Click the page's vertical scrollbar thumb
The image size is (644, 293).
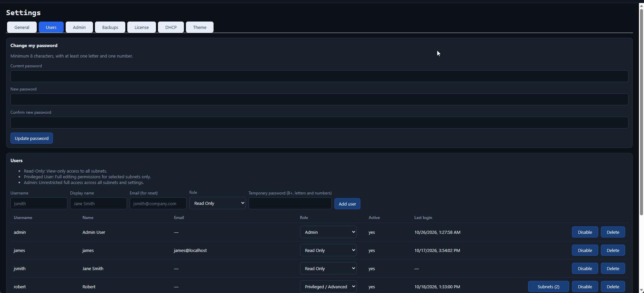tap(641, 112)
